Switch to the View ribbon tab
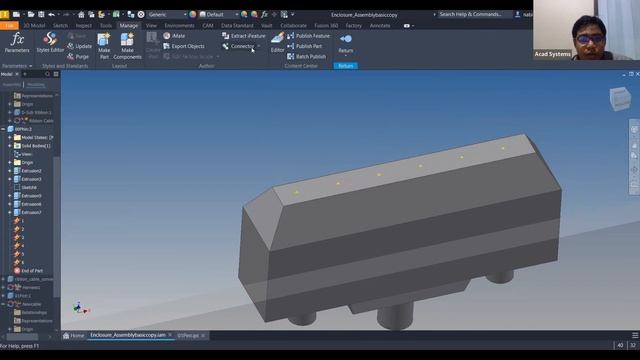This screenshot has width=640, height=360. click(151, 26)
